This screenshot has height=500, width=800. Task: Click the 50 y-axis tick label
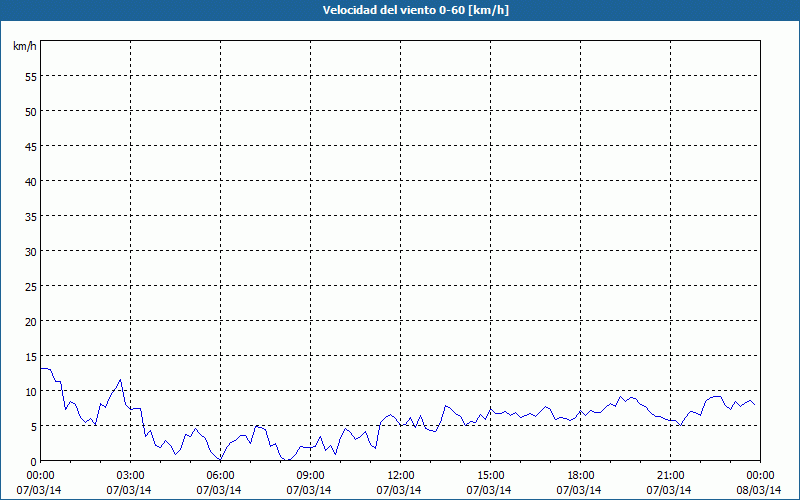pyautogui.click(x=30, y=111)
